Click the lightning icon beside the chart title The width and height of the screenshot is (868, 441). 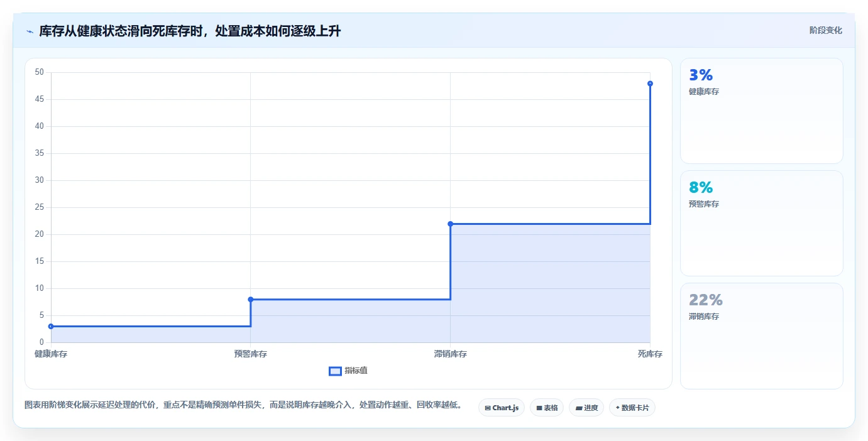click(x=30, y=31)
